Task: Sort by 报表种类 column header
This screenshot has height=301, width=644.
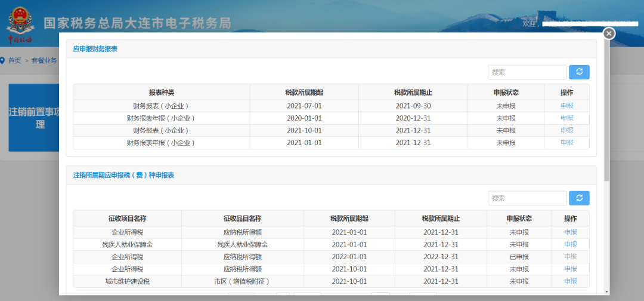Action: tap(162, 93)
